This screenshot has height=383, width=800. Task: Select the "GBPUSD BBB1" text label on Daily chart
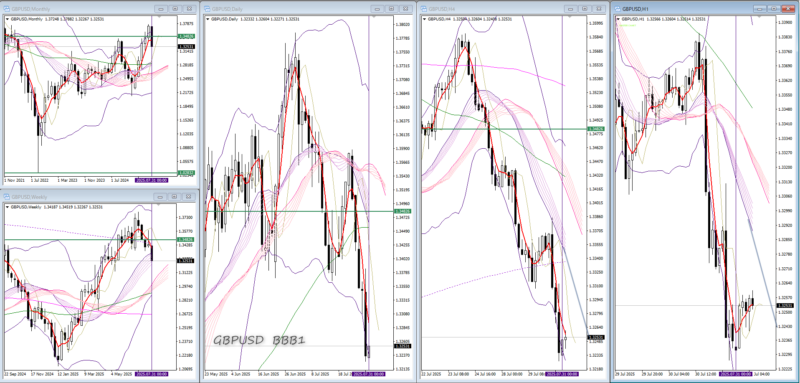[259, 340]
